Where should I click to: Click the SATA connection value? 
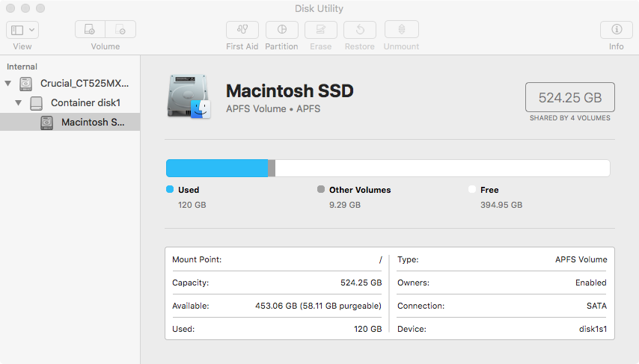(x=596, y=306)
